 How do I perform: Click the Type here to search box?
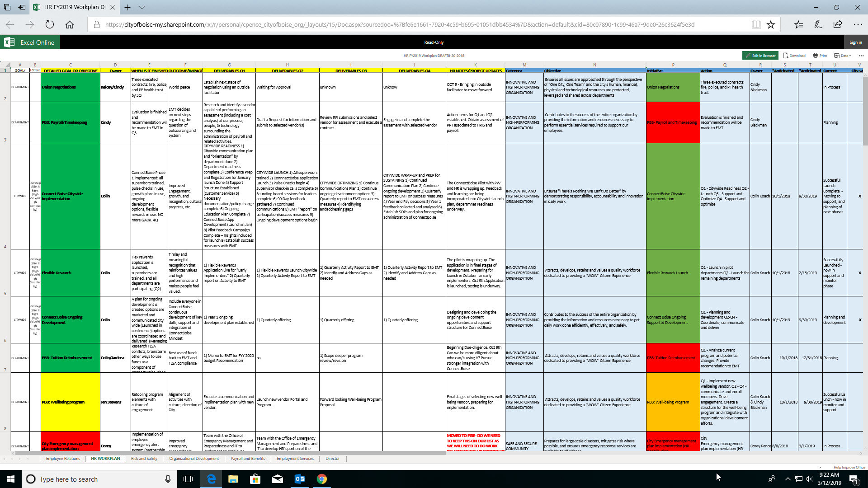tap(99, 479)
